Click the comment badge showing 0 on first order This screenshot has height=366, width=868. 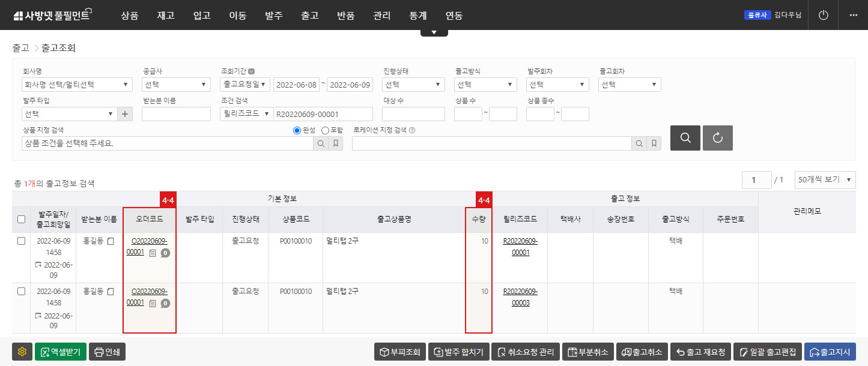[x=165, y=253]
